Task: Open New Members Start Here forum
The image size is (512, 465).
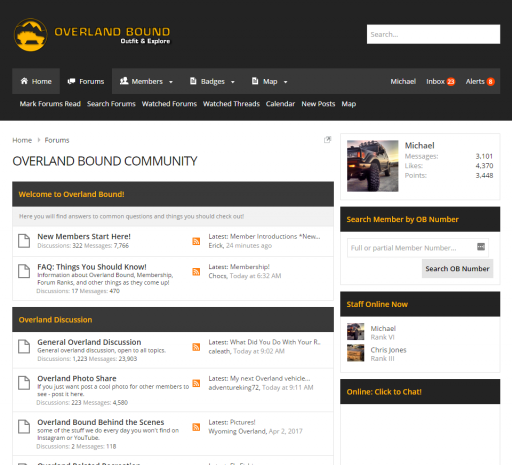Action: pos(84,237)
